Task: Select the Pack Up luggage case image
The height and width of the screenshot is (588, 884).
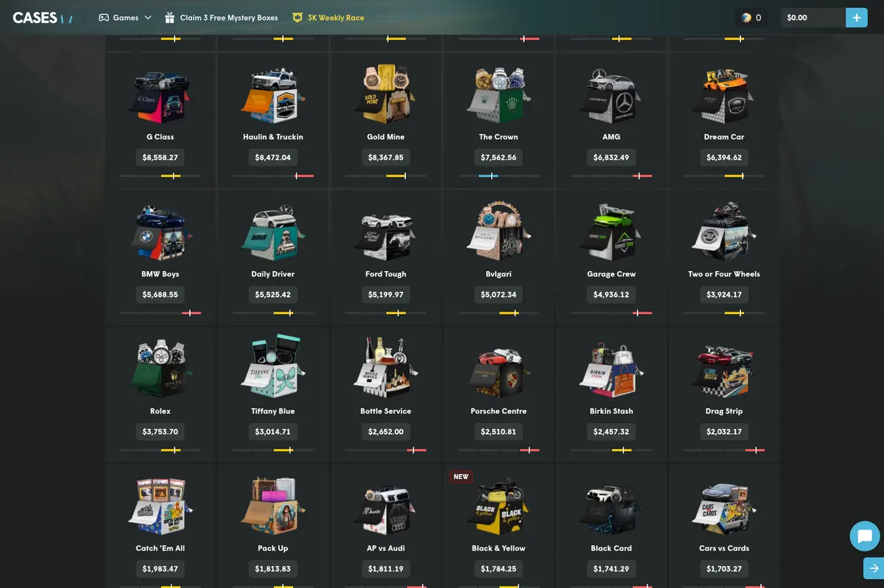Action: pyautogui.click(x=273, y=507)
